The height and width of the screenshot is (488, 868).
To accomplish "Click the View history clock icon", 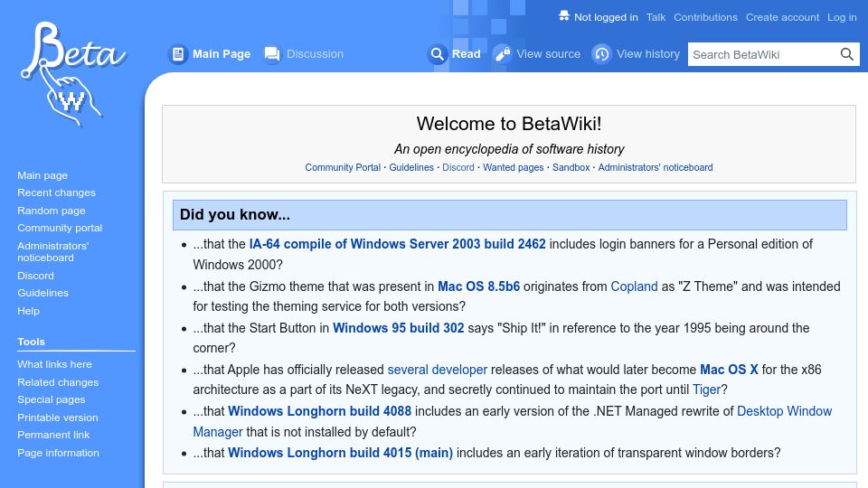I will [x=602, y=54].
